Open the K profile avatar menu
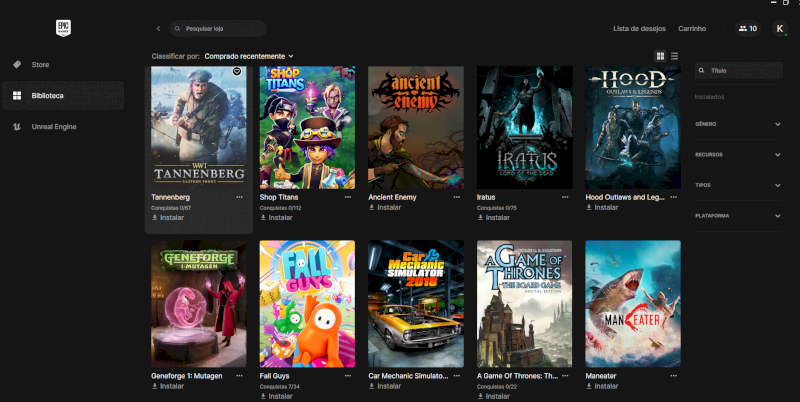Image resolution: width=800 pixels, height=402 pixels. click(780, 29)
